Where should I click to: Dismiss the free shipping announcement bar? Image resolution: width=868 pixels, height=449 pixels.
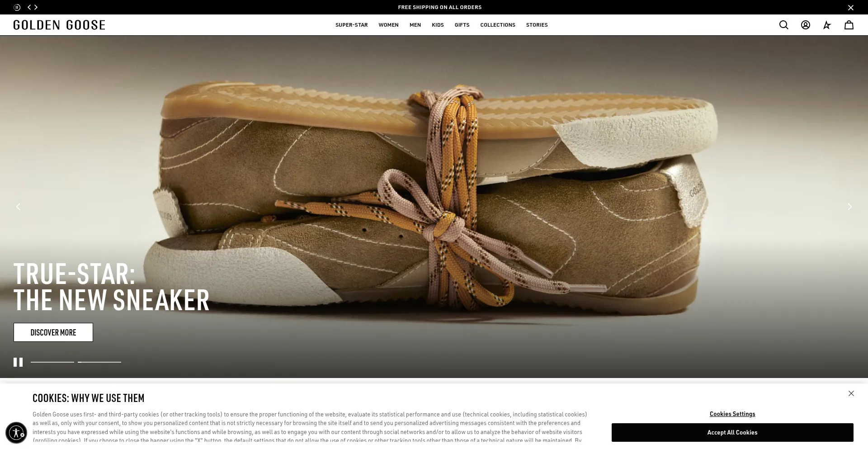tap(851, 7)
